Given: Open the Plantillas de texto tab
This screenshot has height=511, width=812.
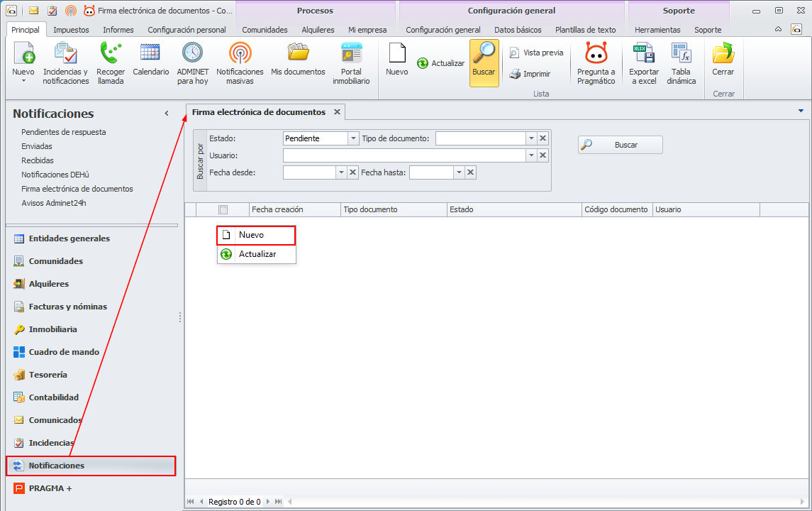Looking at the screenshot, I should coord(586,30).
